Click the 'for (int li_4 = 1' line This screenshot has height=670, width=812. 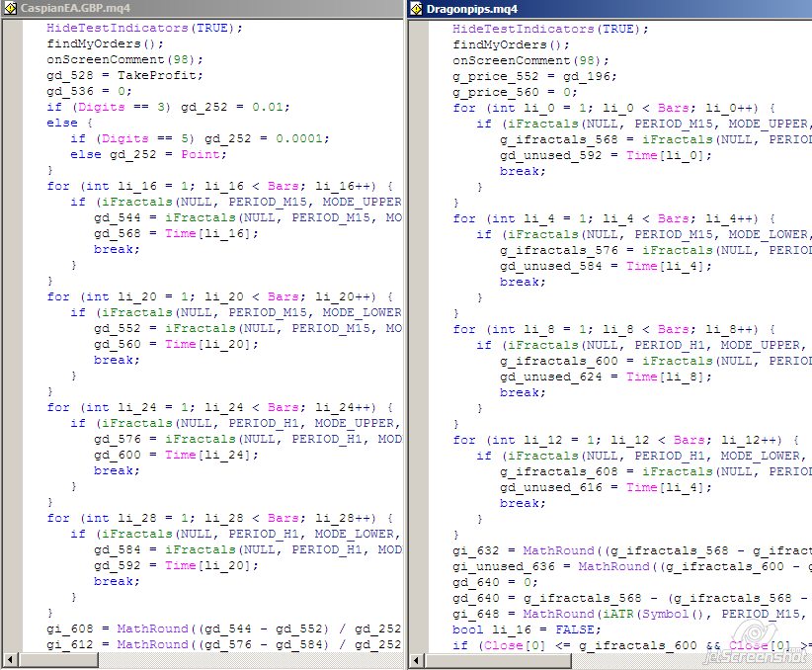(x=614, y=218)
